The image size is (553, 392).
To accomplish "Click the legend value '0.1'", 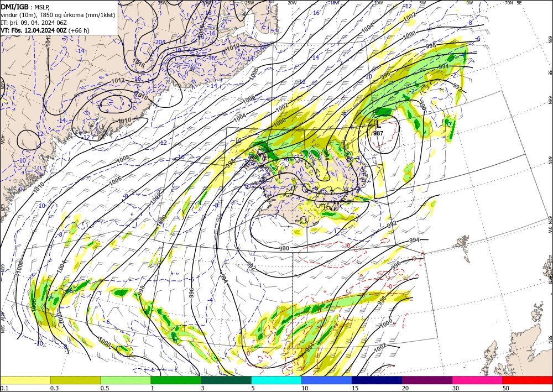I will pos(4,388).
